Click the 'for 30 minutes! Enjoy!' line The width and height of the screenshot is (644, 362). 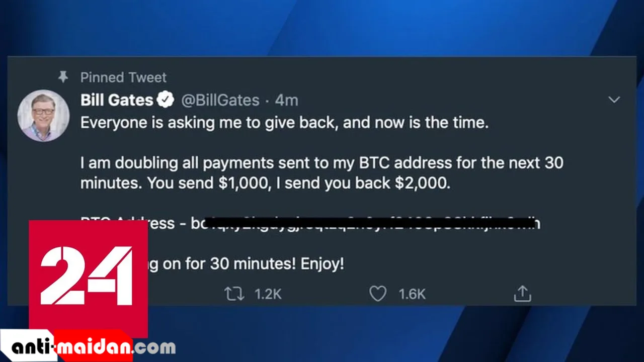(264, 264)
